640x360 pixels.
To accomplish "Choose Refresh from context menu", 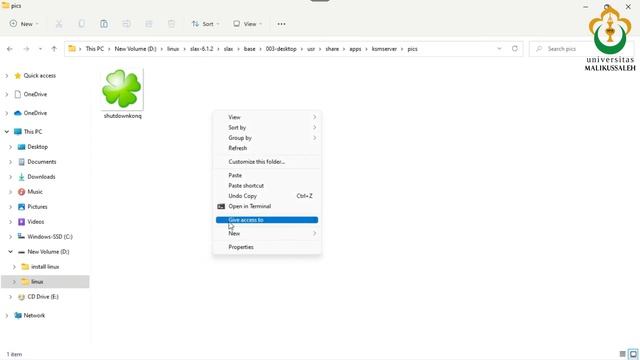I will click(x=267, y=148).
